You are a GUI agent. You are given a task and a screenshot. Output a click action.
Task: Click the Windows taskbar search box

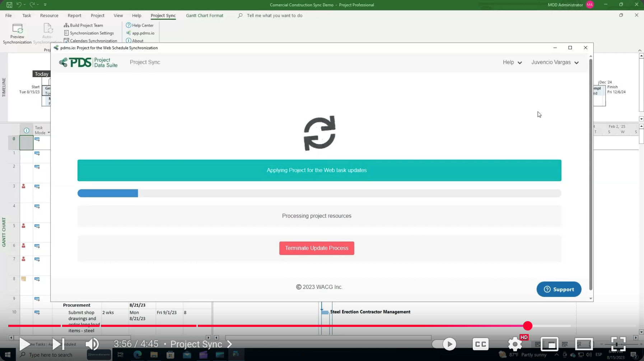[50, 355]
